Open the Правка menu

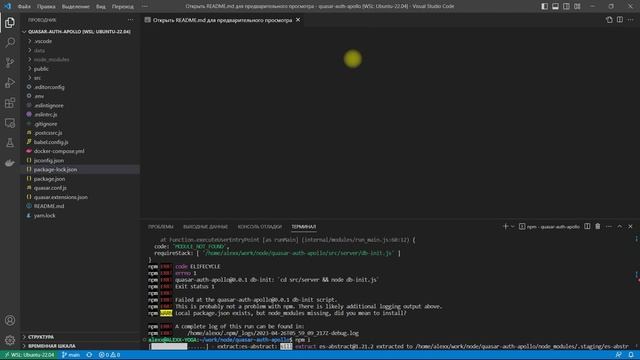click(x=46, y=7)
